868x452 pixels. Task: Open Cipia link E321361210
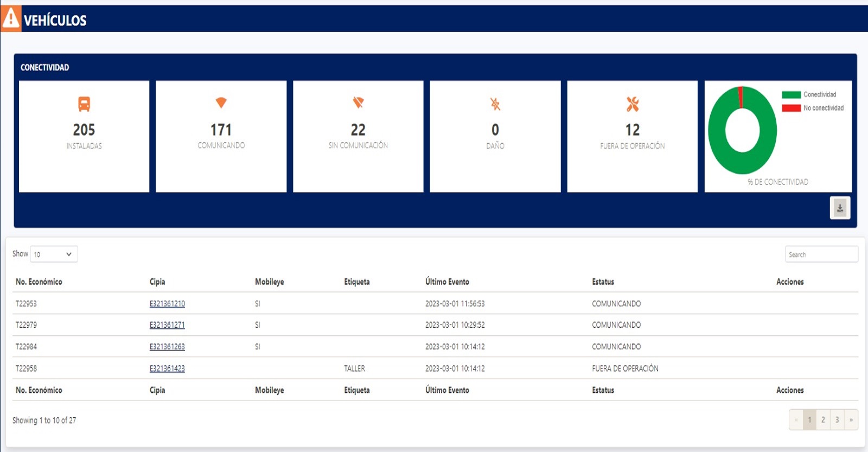tap(167, 304)
